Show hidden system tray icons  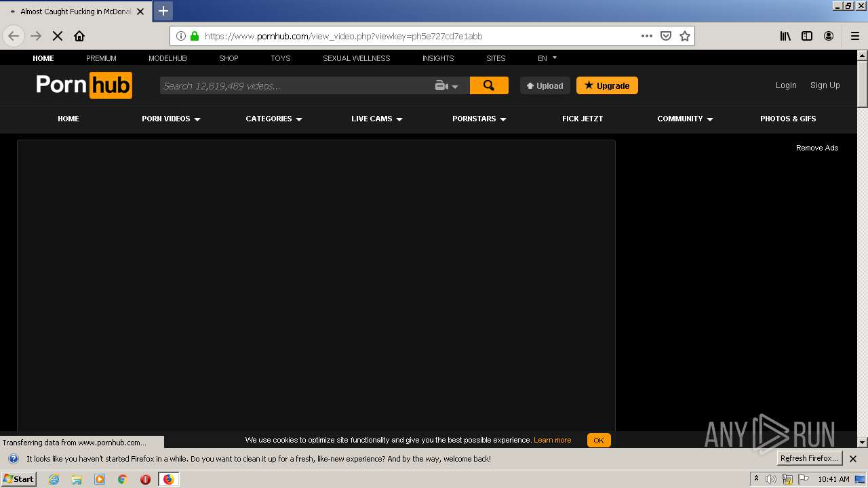coord(756,479)
